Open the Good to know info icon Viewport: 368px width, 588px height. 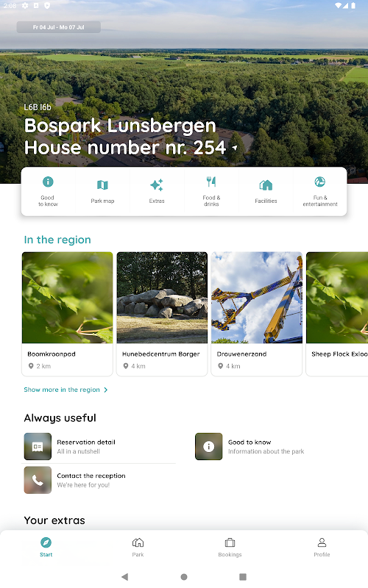pyautogui.click(x=48, y=182)
